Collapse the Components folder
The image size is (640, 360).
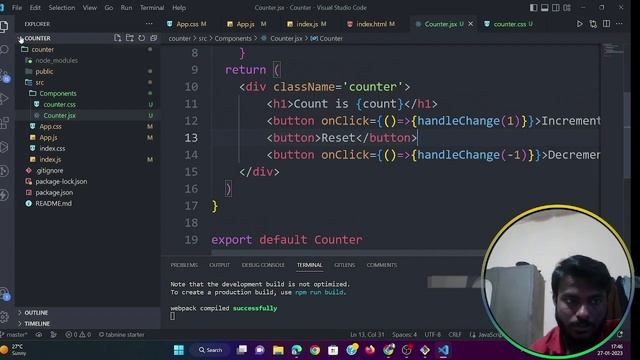pyautogui.click(x=58, y=93)
